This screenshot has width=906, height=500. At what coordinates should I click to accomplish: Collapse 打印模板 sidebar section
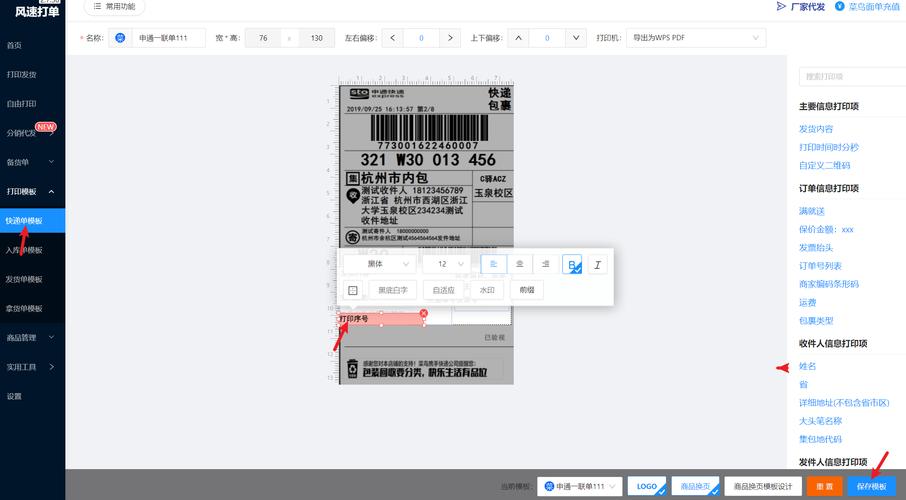click(x=30, y=191)
